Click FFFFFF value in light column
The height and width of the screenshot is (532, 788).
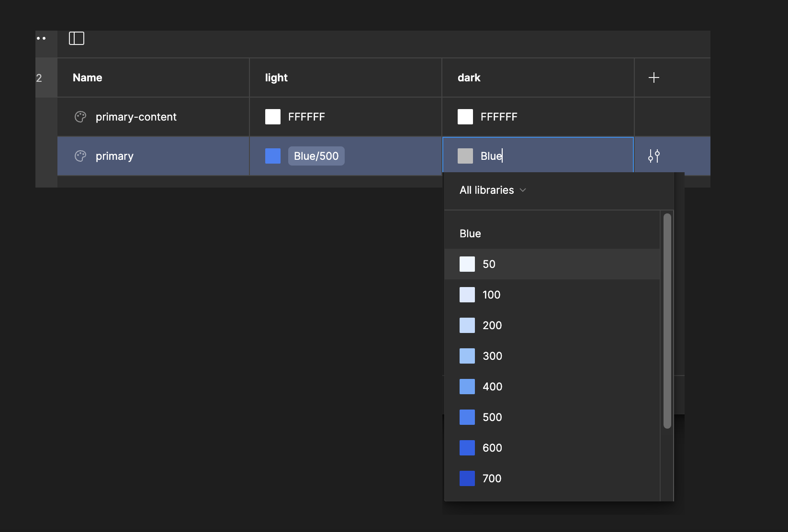tap(306, 117)
